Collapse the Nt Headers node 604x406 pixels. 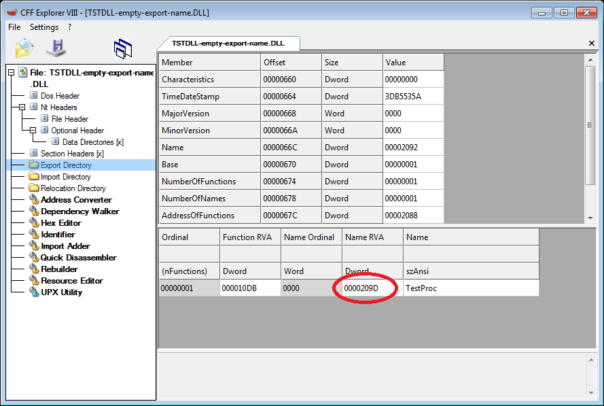(x=22, y=107)
